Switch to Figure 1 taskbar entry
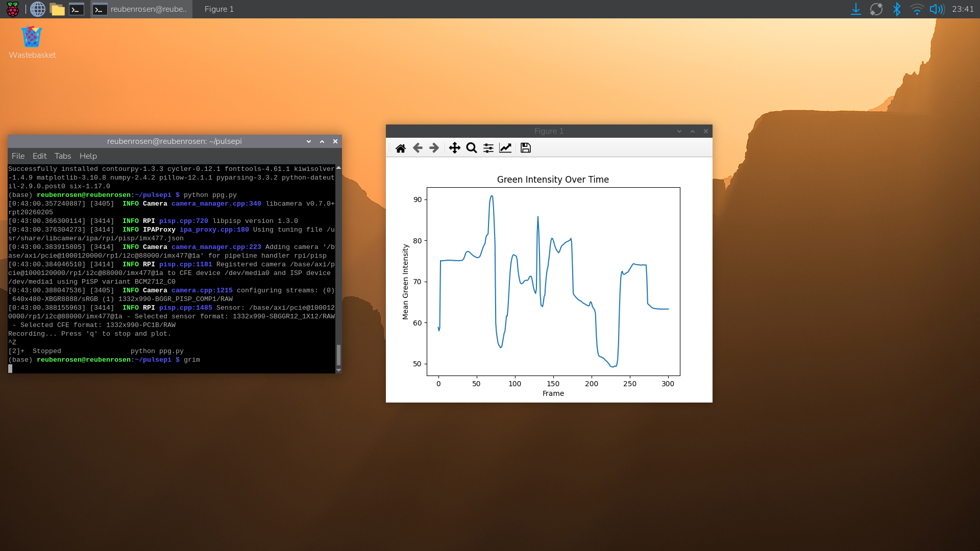 (219, 9)
